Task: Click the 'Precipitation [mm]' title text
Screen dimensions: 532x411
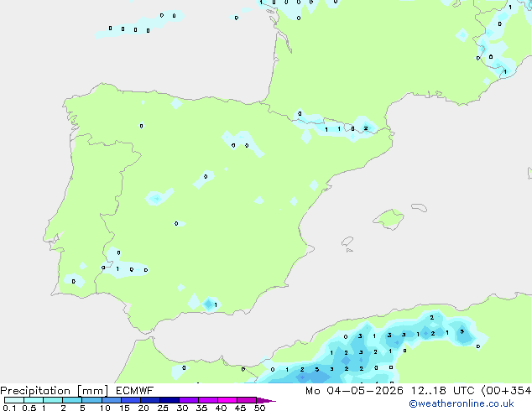Action: point(55,391)
